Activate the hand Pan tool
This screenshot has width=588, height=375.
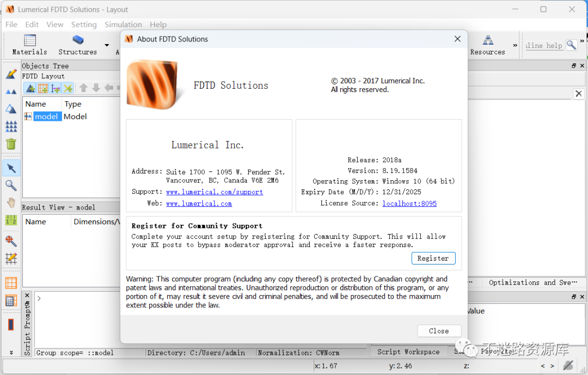(11, 203)
